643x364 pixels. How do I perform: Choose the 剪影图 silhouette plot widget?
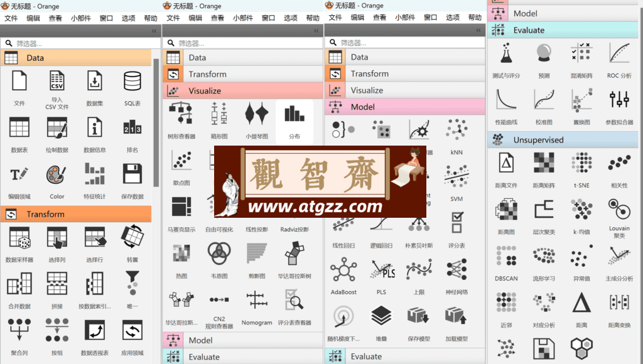click(x=257, y=254)
